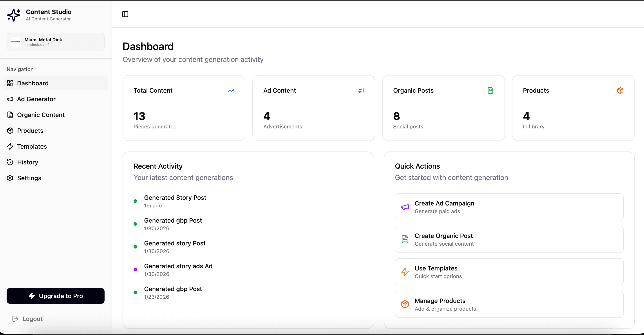Click the Content Studio sparkle logo
Image resolution: width=644 pixels, height=335 pixels.
pyautogui.click(x=14, y=15)
